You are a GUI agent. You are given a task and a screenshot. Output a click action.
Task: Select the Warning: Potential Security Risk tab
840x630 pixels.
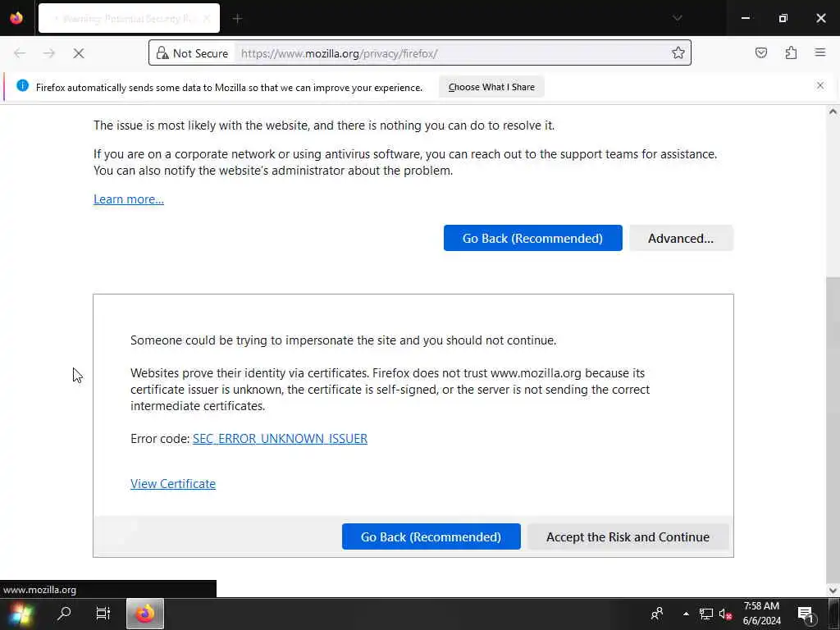(x=129, y=18)
